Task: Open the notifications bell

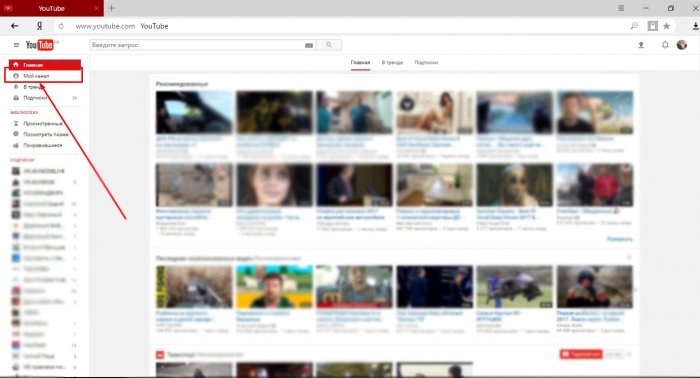Action: [665, 45]
